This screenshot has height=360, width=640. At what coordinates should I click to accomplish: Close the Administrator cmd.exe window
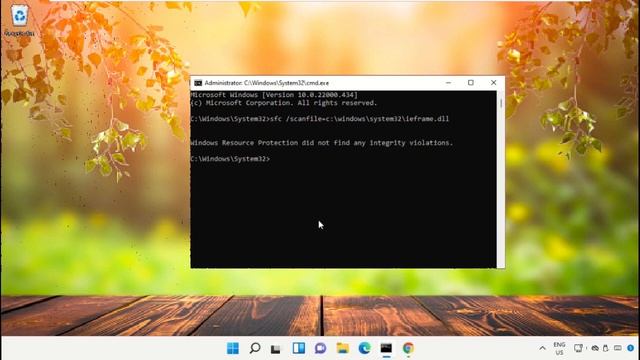[x=493, y=83]
